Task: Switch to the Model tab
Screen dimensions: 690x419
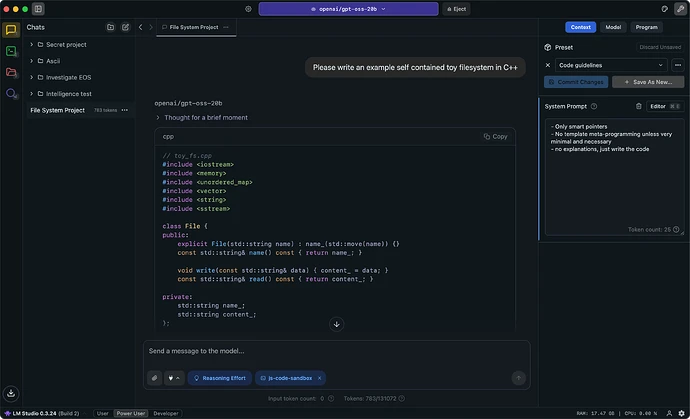Action: [x=613, y=27]
